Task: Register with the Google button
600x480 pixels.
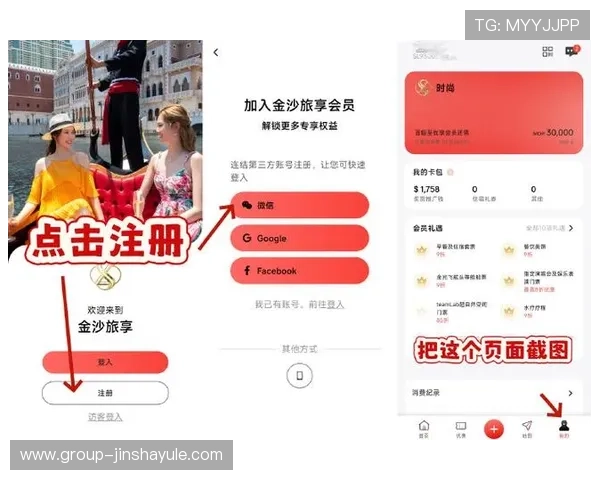Action: pyautogui.click(x=300, y=238)
